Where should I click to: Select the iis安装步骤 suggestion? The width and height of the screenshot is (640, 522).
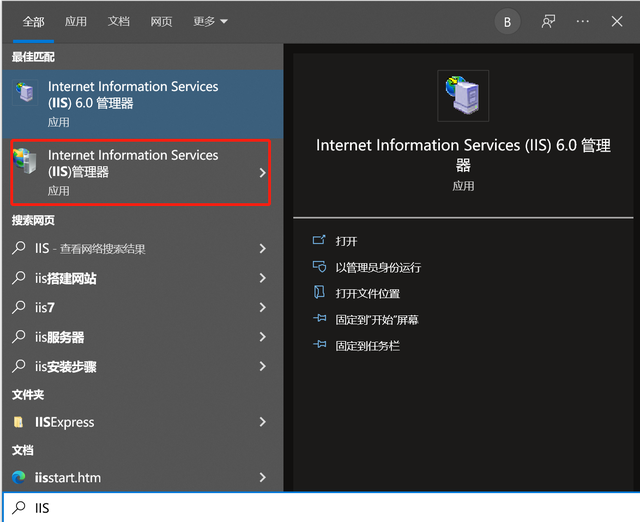142,366
